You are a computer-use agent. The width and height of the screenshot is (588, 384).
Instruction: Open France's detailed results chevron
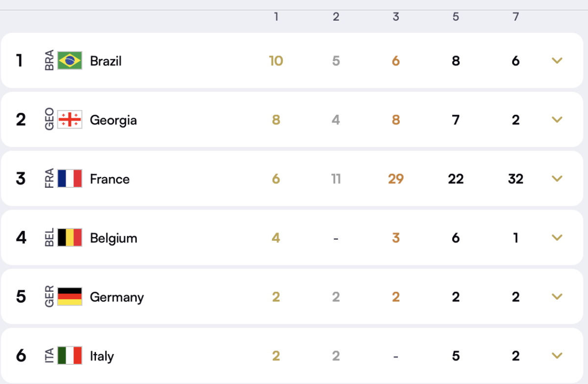click(557, 179)
